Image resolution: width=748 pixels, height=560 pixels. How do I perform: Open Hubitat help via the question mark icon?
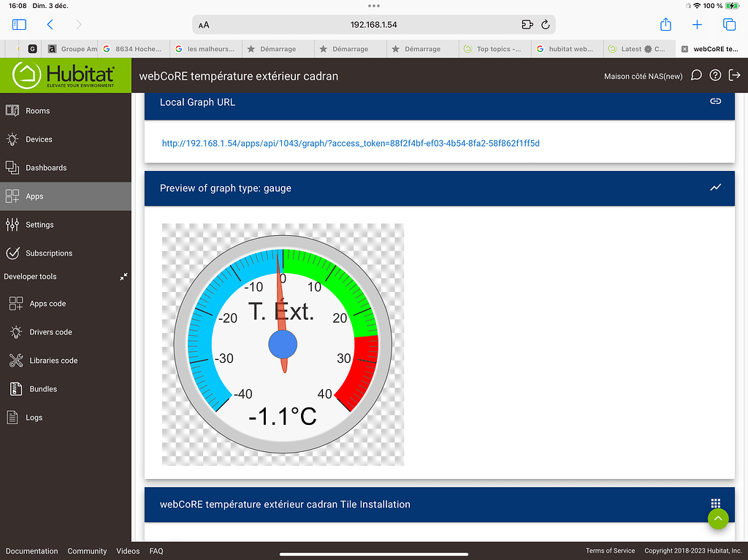pos(715,74)
